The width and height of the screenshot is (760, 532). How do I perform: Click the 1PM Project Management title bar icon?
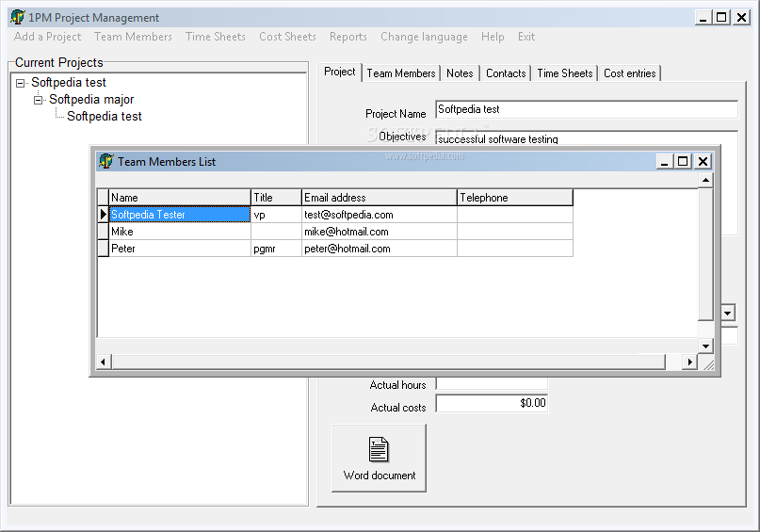tap(18, 18)
